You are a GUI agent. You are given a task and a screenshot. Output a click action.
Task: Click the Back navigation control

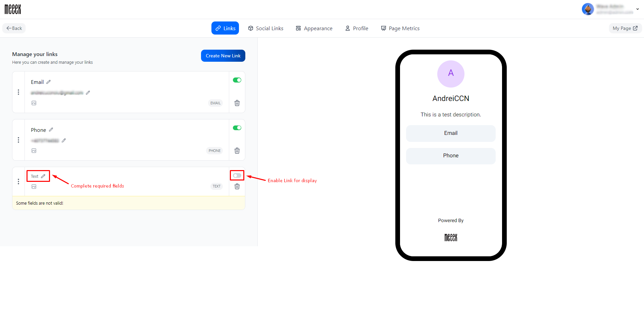[14, 28]
